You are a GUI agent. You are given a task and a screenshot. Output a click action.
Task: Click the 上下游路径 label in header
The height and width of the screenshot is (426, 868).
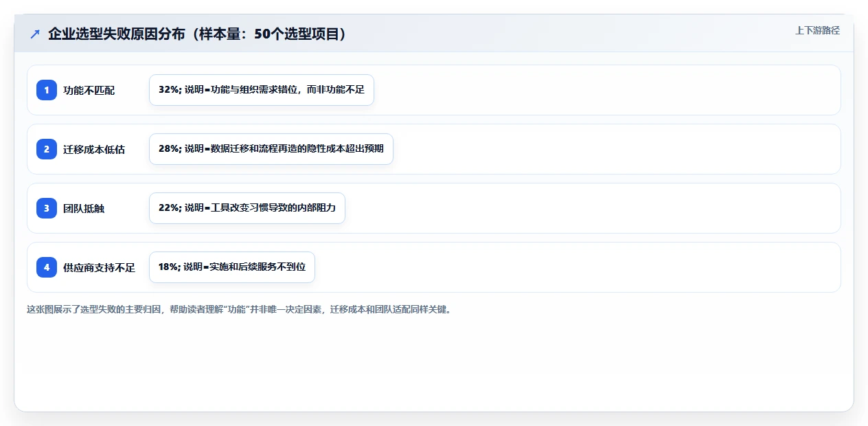pos(817,31)
